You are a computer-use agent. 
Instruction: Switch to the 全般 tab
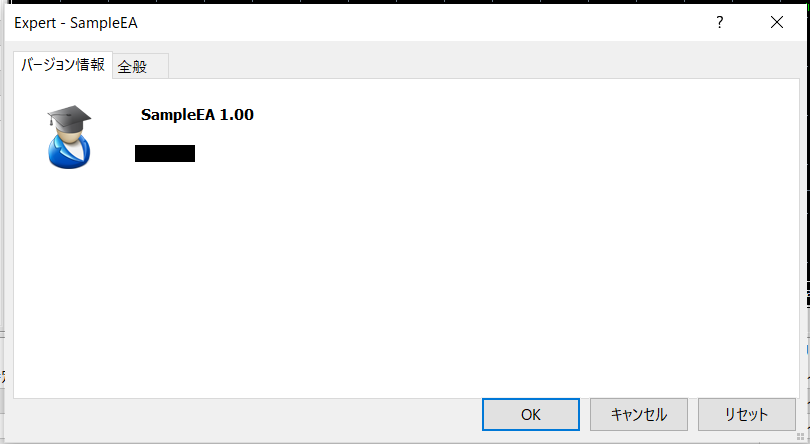tap(140, 66)
